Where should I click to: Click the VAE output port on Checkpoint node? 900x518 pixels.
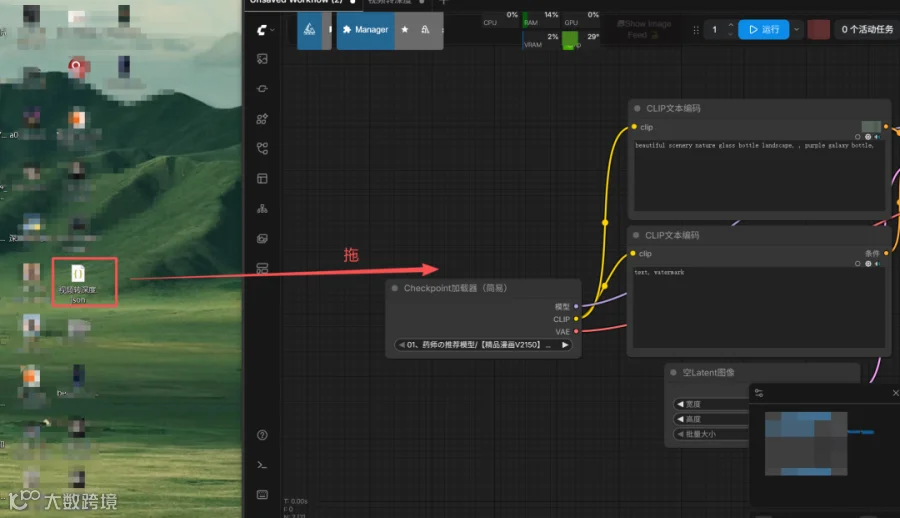point(576,332)
